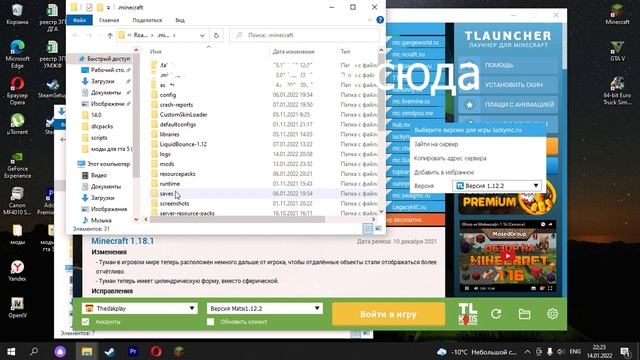This screenshot has height=360, width=640.
Task: Open Explorer help question mark icon
Action: point(380,20)
